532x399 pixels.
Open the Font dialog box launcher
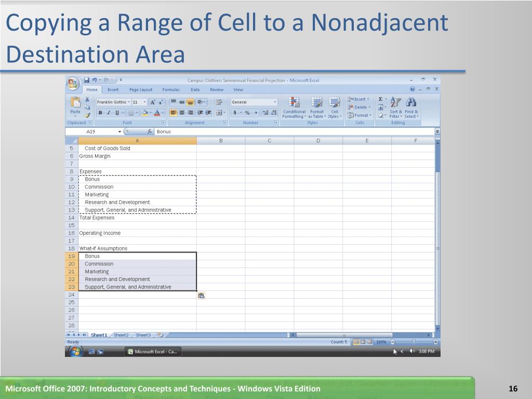(x=163, y=123)
